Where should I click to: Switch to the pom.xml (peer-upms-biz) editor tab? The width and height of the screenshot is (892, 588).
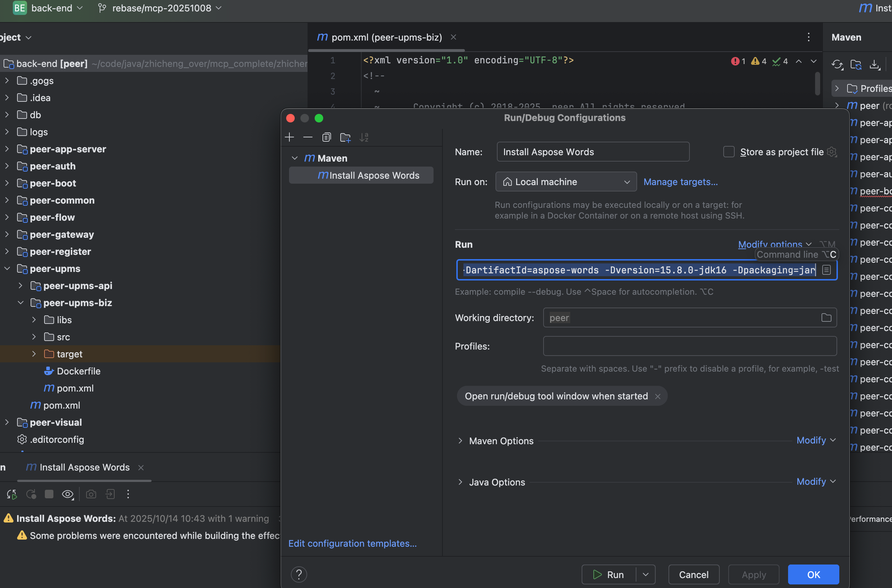(x=386, y=37)
